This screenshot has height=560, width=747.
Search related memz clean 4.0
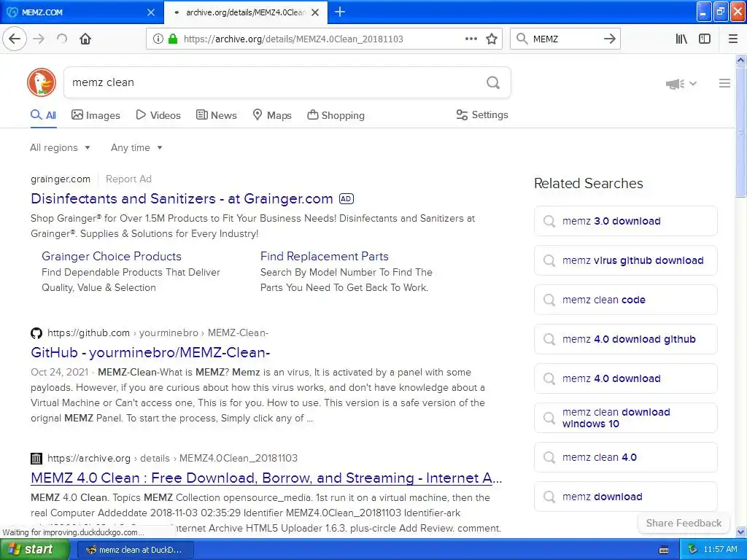point(625,457)
